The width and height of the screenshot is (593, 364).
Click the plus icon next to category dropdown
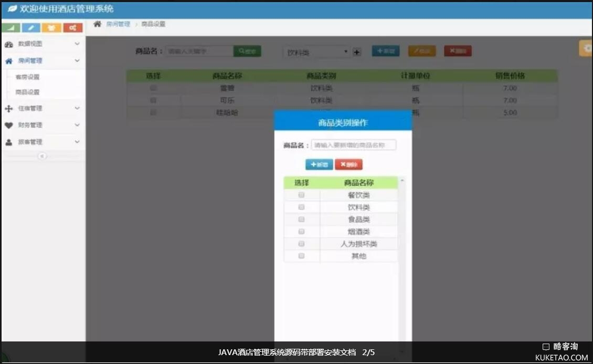pos(357,52)
